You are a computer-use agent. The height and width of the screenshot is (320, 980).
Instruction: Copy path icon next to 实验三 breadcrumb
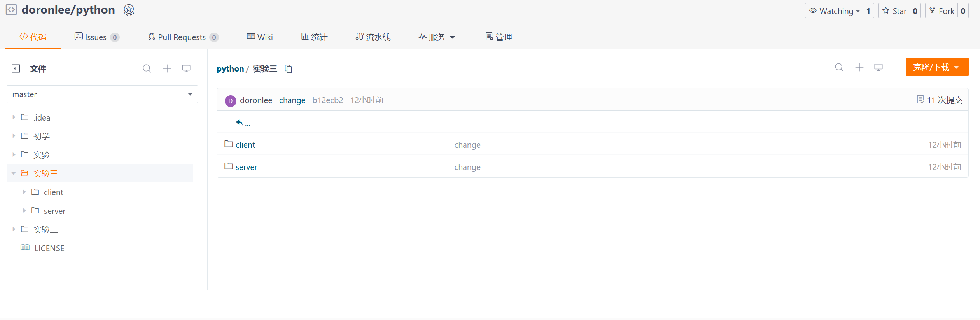click(288, 69)
